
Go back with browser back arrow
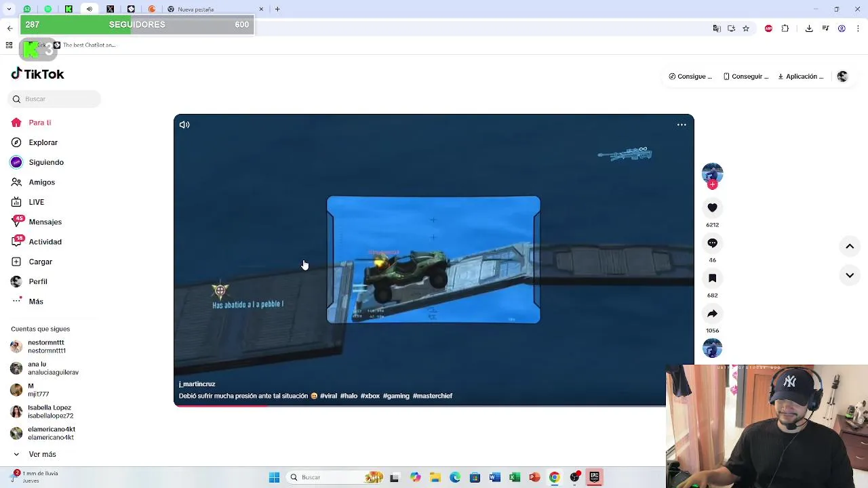click(x=9, y=28)
